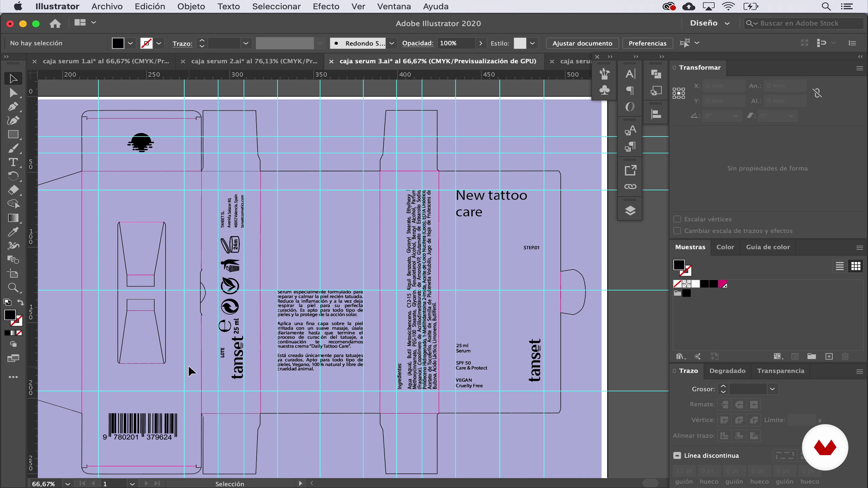
Task: Select the Zoom tool
Action: point(13,288)
